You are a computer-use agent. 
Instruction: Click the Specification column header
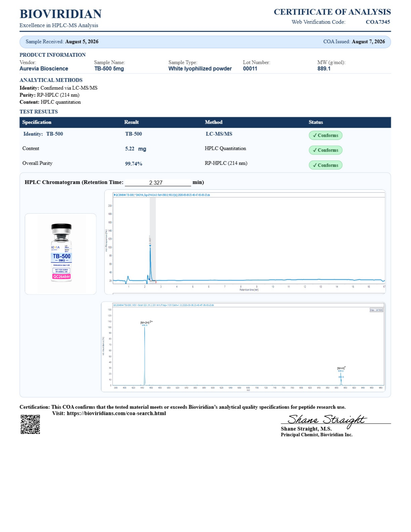tap(37, 122)
